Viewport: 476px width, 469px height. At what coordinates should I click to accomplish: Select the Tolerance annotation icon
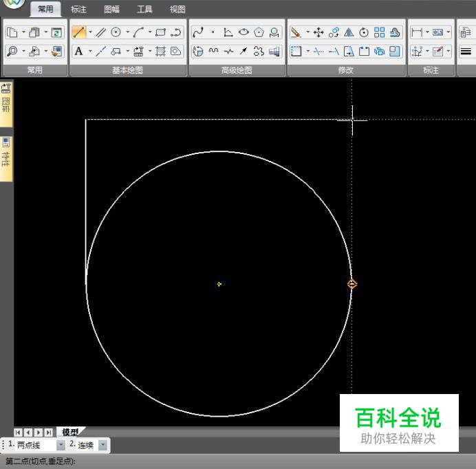[437, 32]
